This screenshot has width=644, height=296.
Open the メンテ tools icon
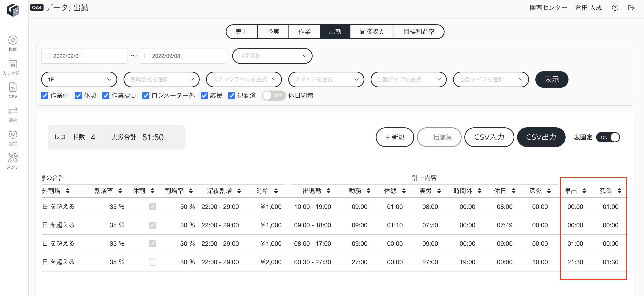pos(13,158)
